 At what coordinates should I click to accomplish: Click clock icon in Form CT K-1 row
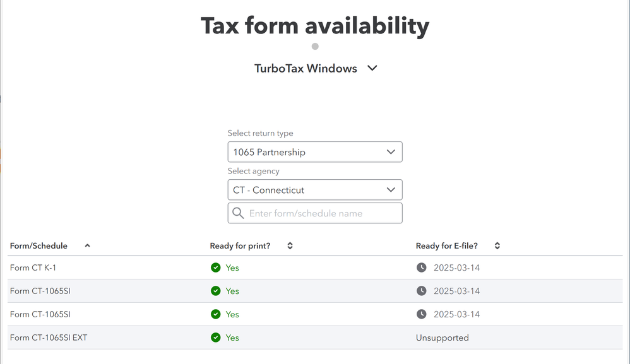pos(422,267)
